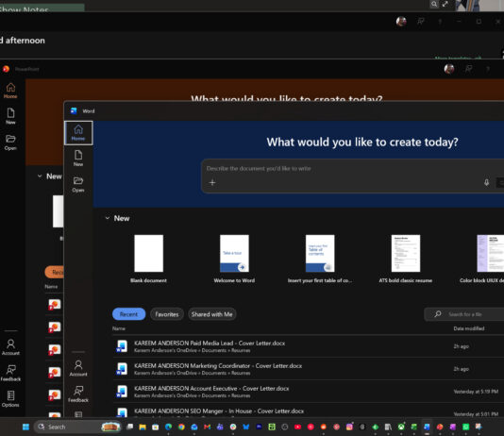The height and width of the screenshot is (436, 504).
Task: Open KAREEM ANDERSON Marketing Coordinator - Cover Letter.docx
Action: coord(309,369)
